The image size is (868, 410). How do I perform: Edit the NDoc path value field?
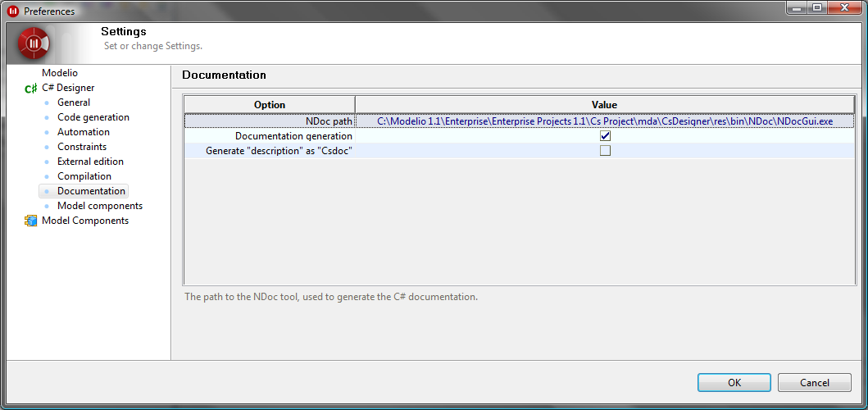[605, 121]
